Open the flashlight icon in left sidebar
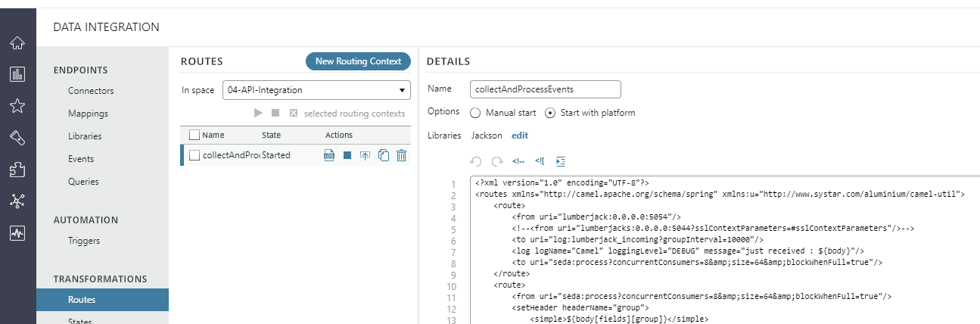Viewport: 980px width, 324px height. coord(17,137)
